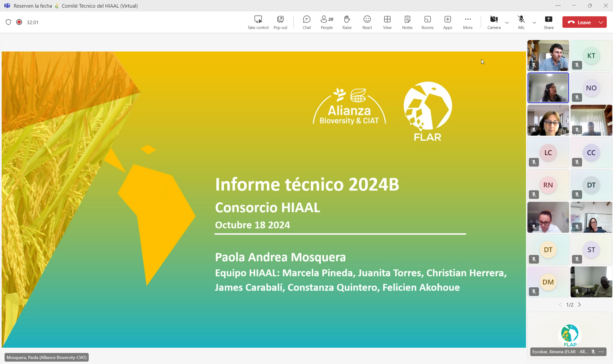
Task: Show the People participants list
Action: click(x=327, y=22)
